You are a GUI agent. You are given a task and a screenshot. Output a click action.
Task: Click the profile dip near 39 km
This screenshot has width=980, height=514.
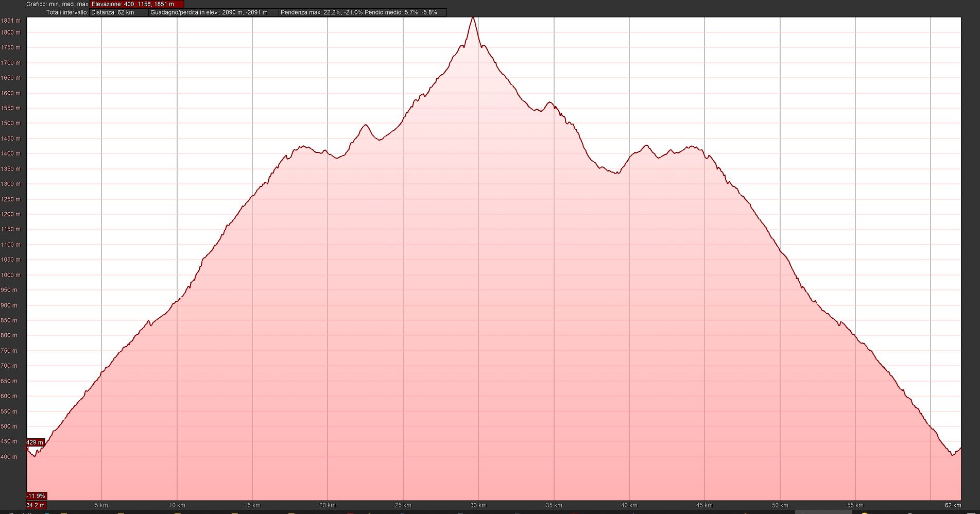pyautogui.click(x=616, y=173)
